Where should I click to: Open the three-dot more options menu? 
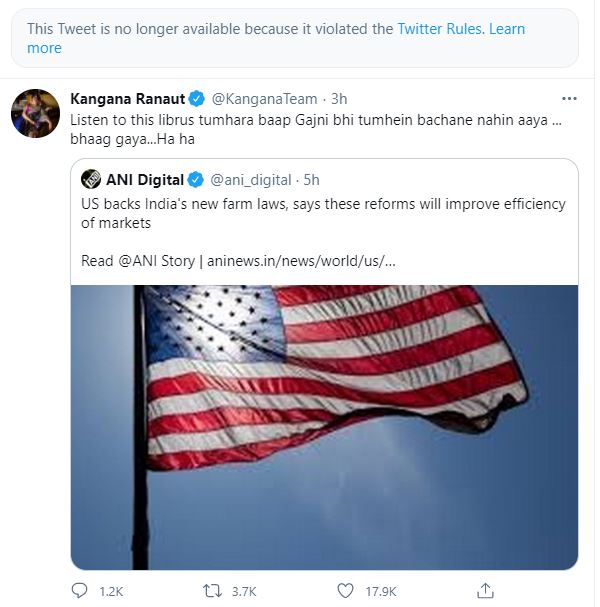[569, 99]
